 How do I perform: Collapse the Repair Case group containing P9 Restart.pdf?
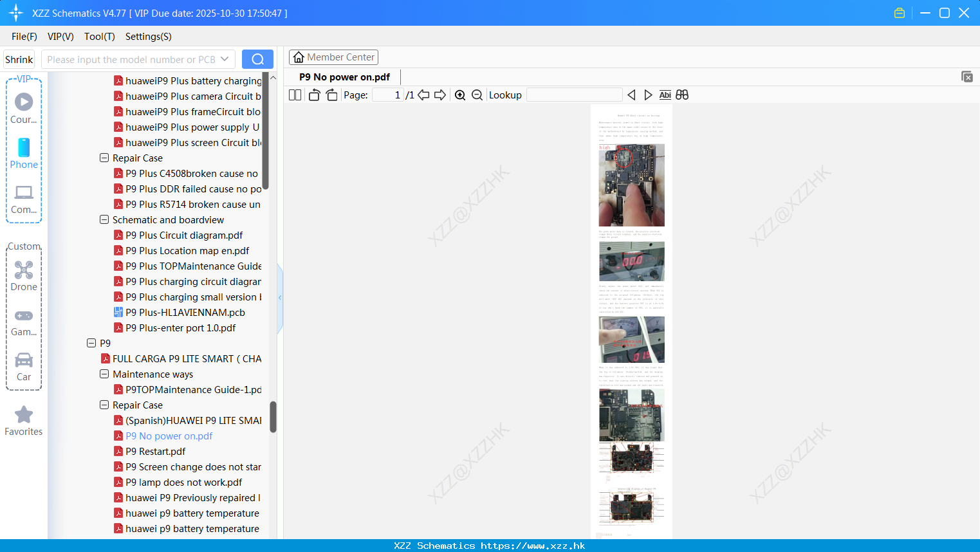pos(104,405)
